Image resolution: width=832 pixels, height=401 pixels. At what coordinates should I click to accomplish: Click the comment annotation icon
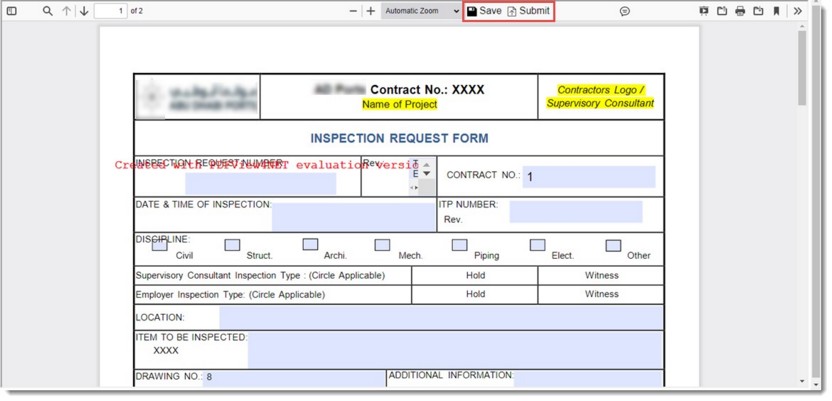click(x=624, y=11)
